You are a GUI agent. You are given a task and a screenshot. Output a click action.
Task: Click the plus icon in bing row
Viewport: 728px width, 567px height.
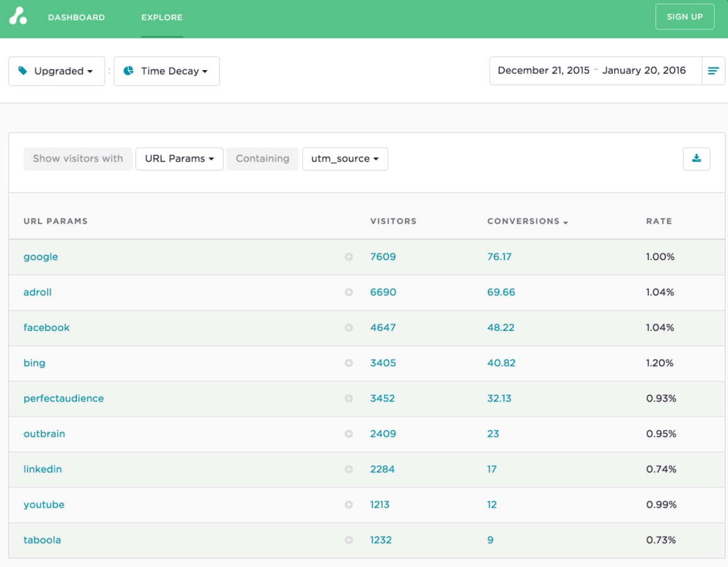(x=349, y=363)
